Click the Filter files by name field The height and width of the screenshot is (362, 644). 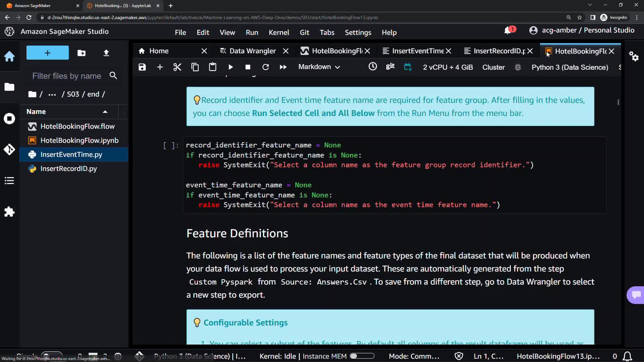tap(67, 76)
